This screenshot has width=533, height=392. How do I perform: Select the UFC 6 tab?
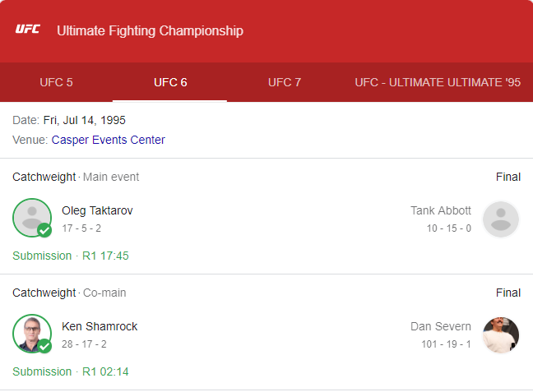170,82
